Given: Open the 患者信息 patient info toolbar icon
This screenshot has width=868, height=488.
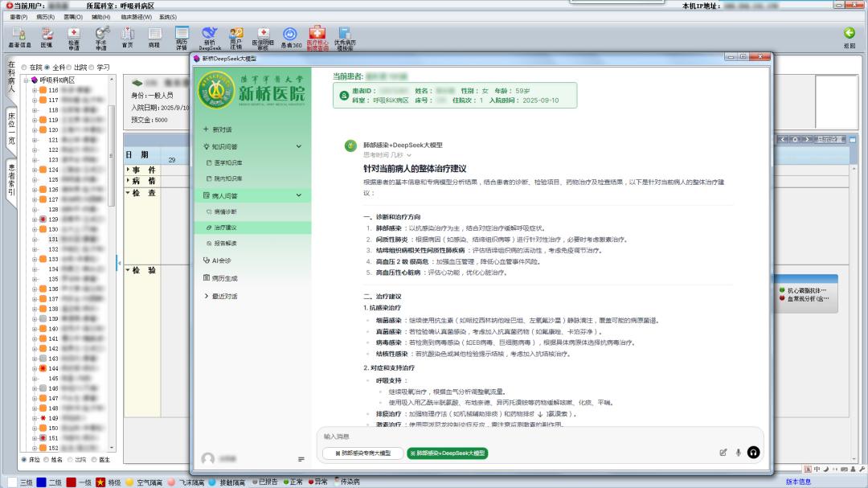Looking at the screenshot, I should coord(19,38).
